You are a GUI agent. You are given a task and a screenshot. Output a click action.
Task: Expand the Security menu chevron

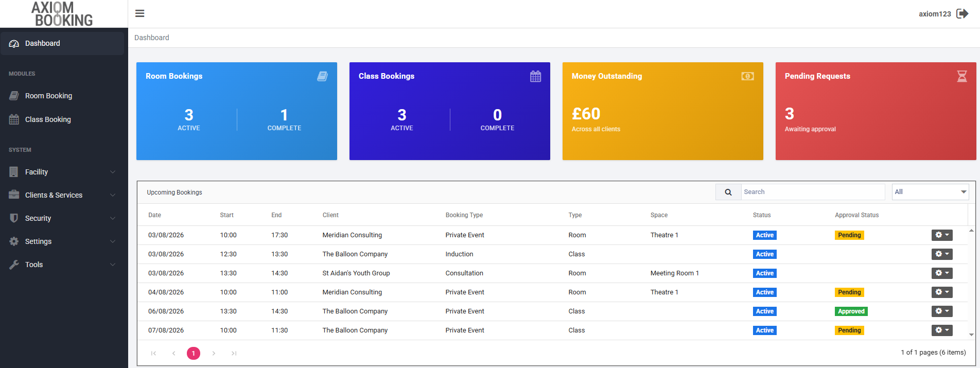pos(113,218)
